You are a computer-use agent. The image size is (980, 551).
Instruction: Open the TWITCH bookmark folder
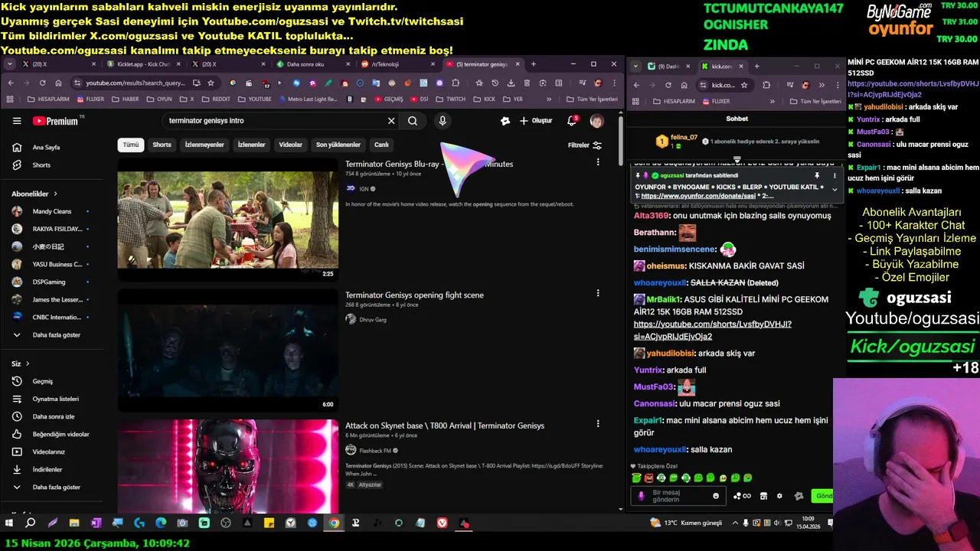451,99
